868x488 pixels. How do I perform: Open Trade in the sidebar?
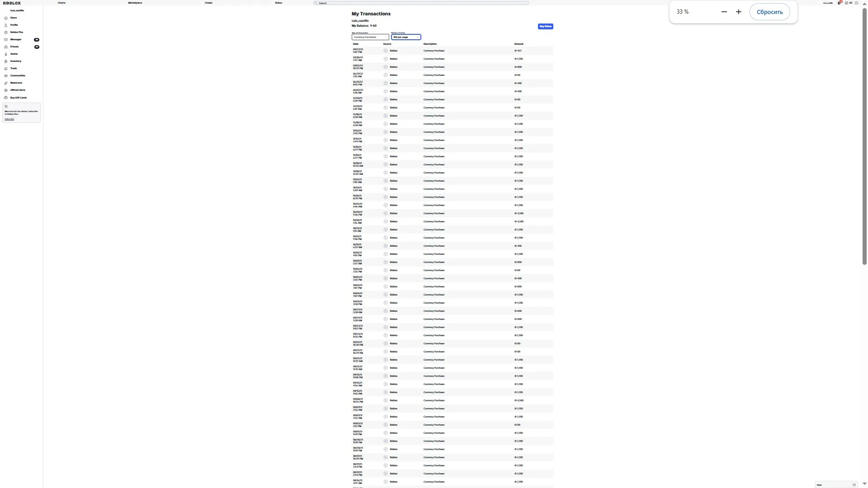point(14,68)
